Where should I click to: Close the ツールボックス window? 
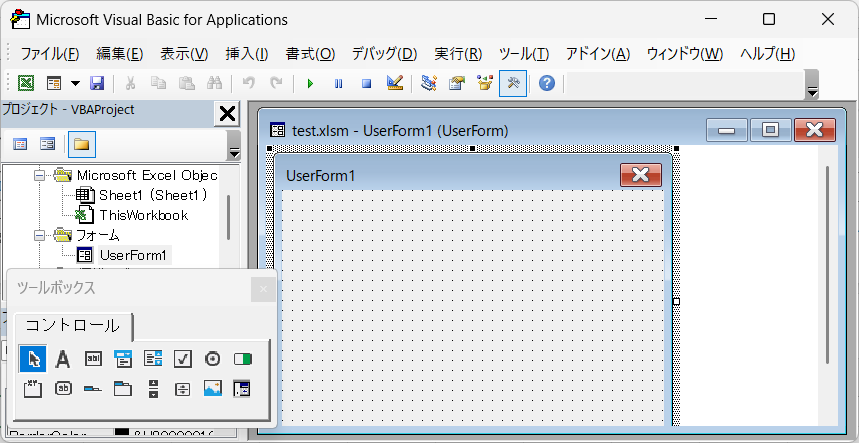[264, 289]
